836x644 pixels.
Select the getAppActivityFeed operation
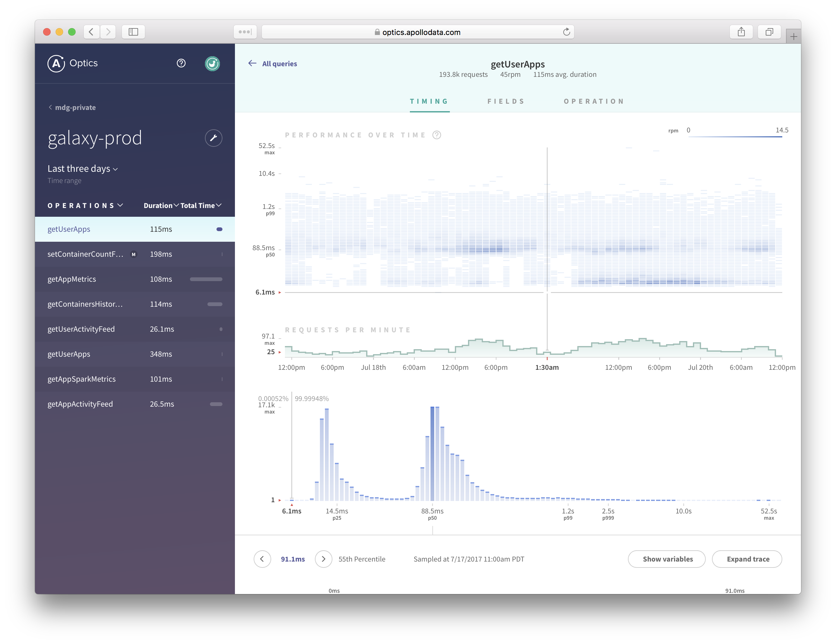point(135,404)
